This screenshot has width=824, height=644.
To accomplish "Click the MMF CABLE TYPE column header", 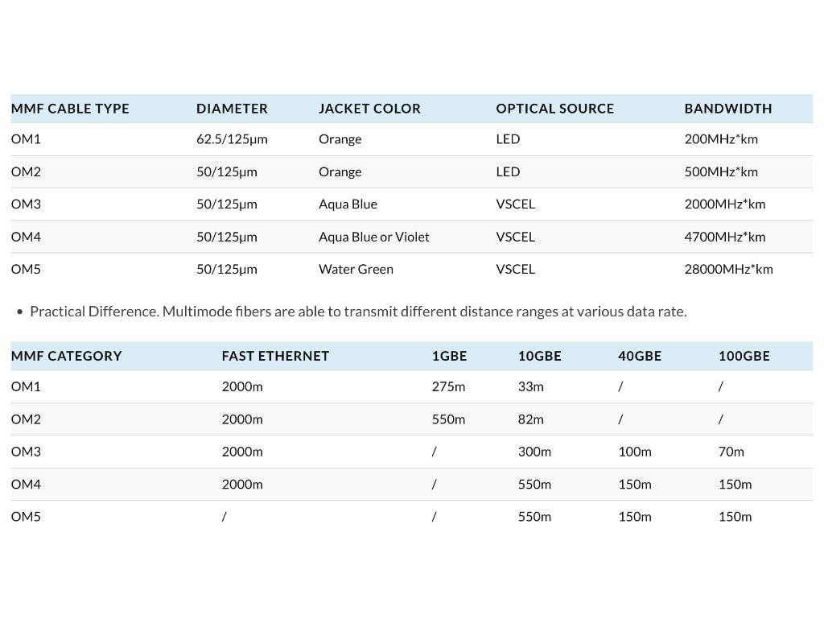I will [x=70, y=109].
